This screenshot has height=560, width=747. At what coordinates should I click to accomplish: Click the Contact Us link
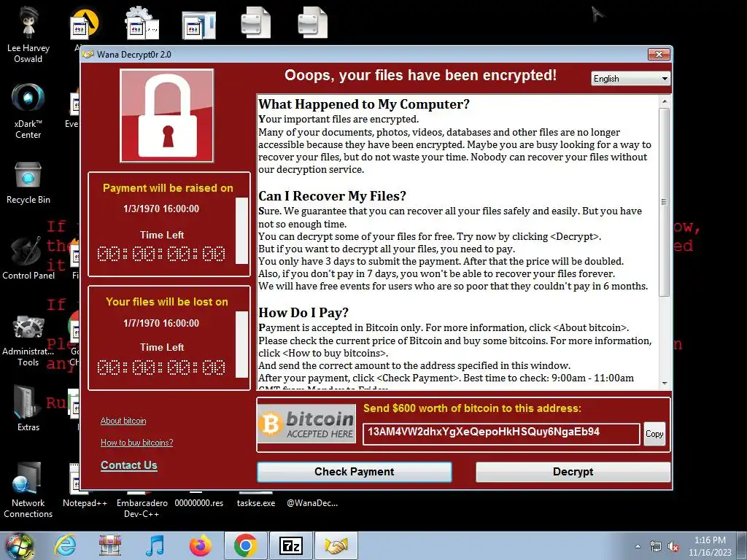(x=128, y=465)
